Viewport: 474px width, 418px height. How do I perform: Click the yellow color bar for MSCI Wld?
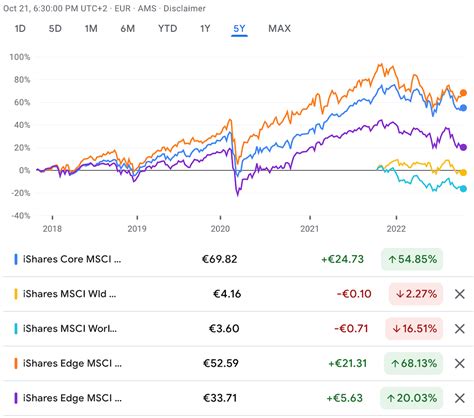point(15,294)
